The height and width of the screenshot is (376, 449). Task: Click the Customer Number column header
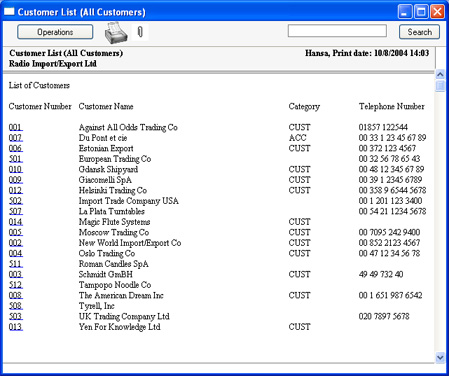point(40,106)
